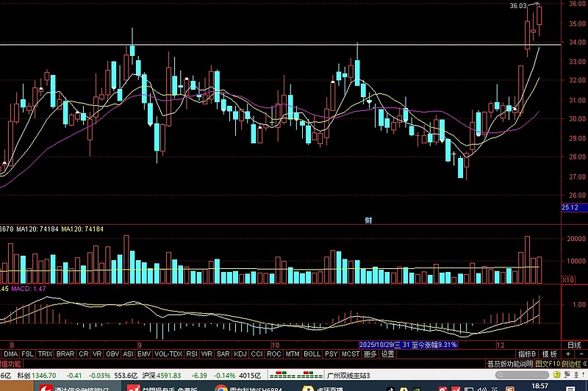Image resolution: width=588 pixels, height=391 pixels.
Task: Open the 指标B indicator menu
Action: pos(526,354)
